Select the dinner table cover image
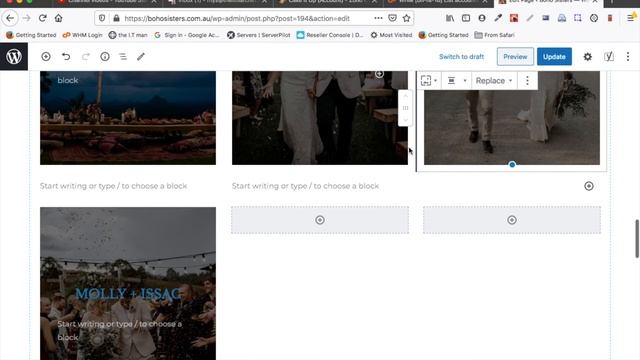Image resolution: width=640 pixels, height=360 pixels. 128,118
